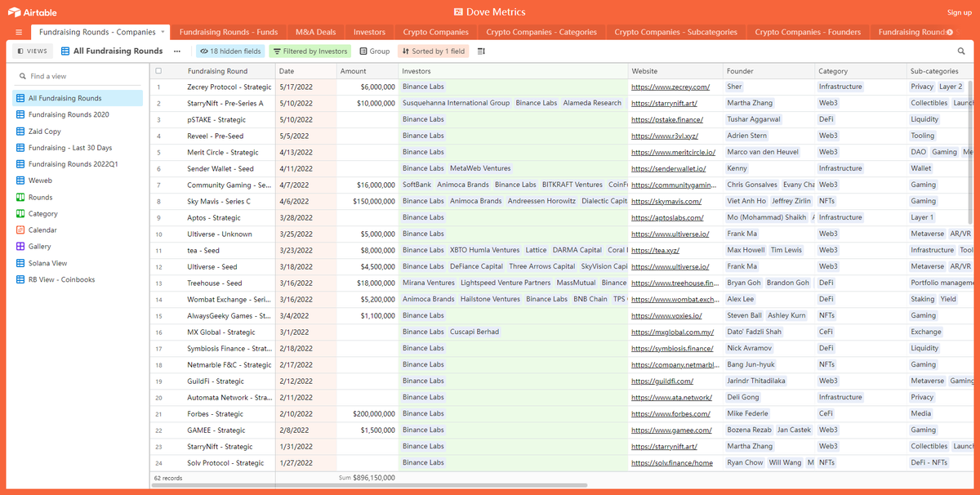980x495 pixels.
Task: Open zecrey.com website link
Action: click(670, 87)
